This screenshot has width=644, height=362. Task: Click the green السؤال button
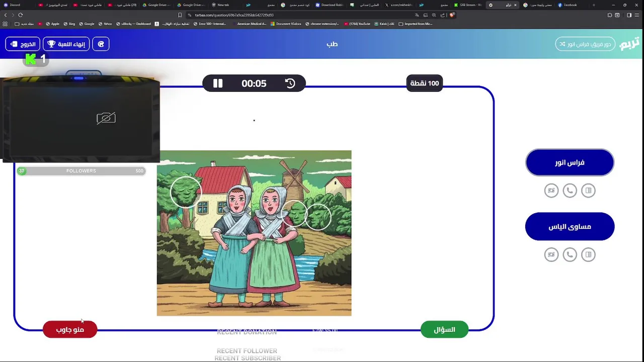point(444,329)
